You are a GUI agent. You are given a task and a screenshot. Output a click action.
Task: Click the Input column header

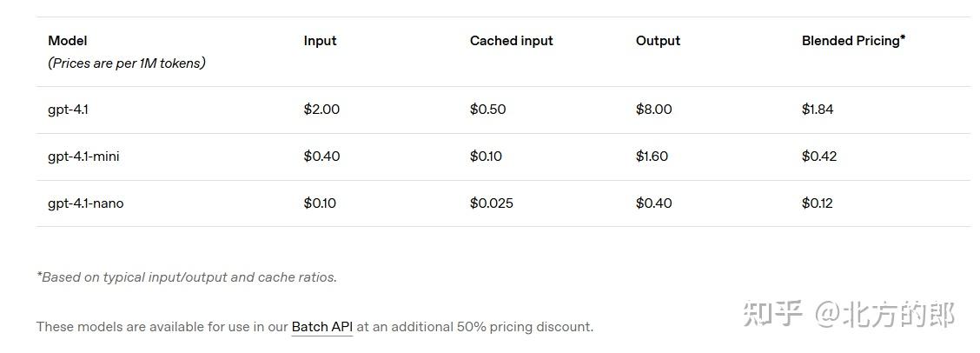pos(320,41)
